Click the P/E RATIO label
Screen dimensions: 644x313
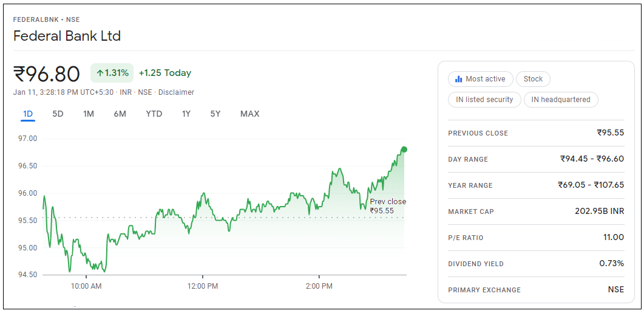466,238
